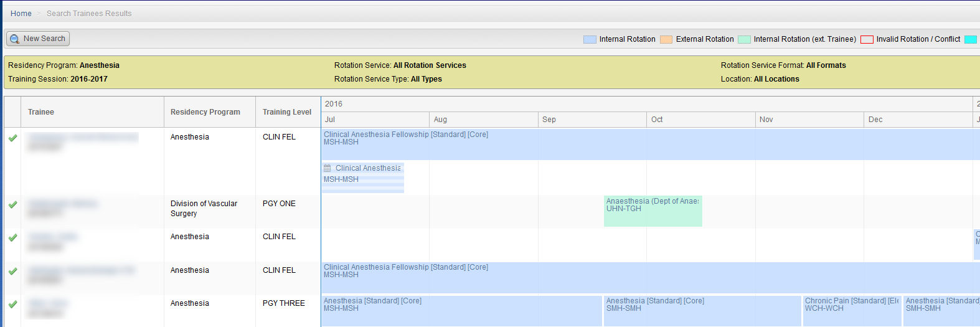
Task: Go to the Home breadcrumb link
Action: pyautogui.click(x=21, y=13)
